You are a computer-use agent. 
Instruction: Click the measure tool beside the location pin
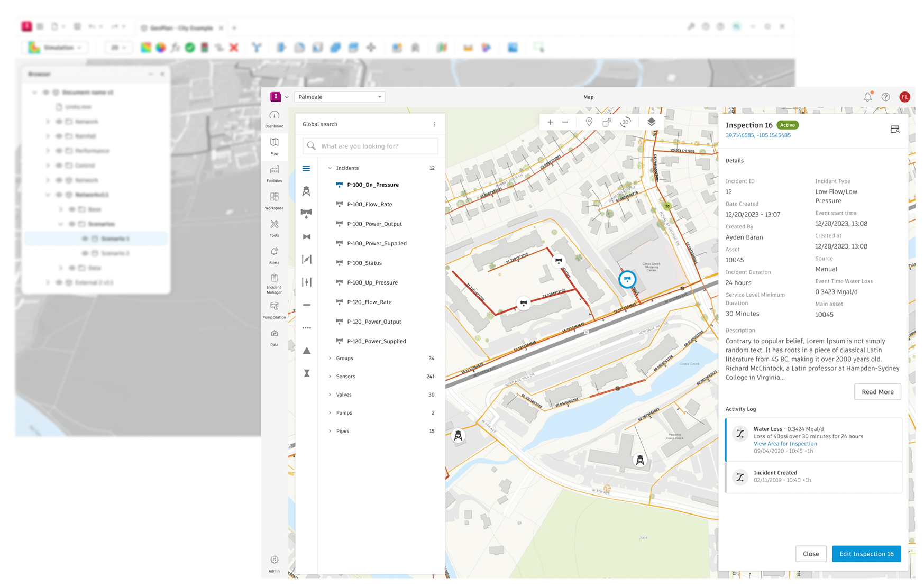[x=607, y=122]
